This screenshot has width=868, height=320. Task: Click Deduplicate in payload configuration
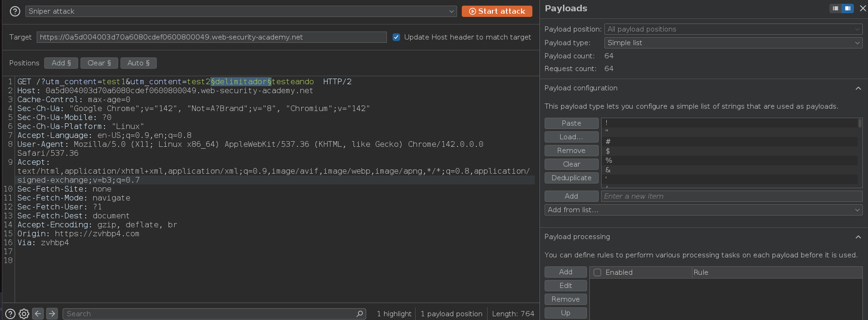click(571, 178)
